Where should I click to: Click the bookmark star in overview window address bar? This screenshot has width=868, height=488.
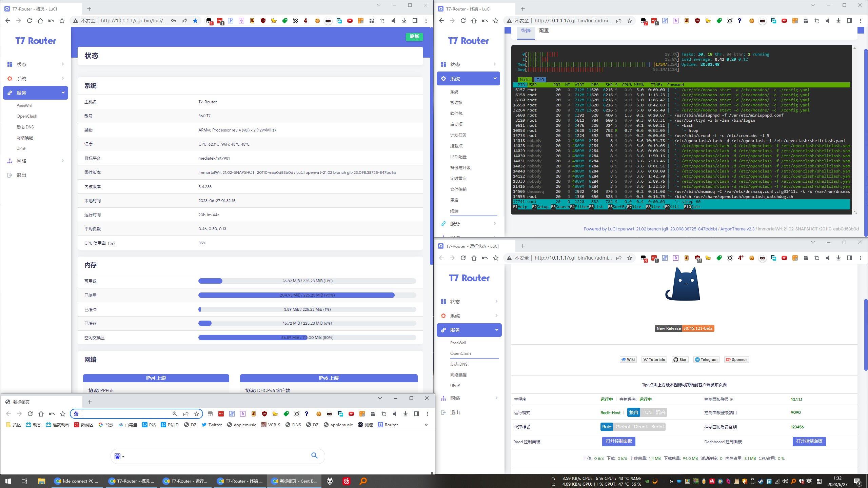tap(195, 21)
